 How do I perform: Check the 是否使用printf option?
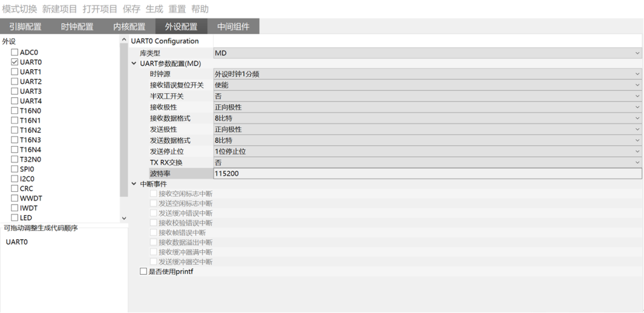pos(143,271)
